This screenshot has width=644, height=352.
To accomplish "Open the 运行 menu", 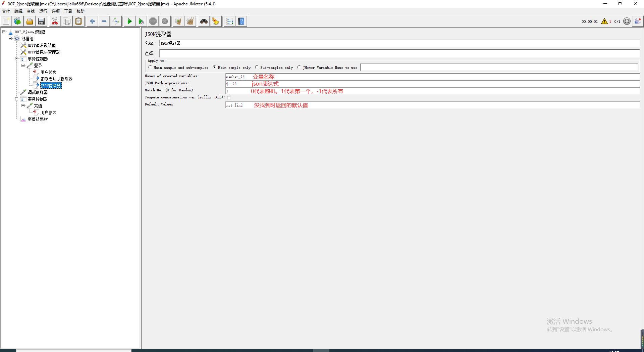I will [43, 11].
